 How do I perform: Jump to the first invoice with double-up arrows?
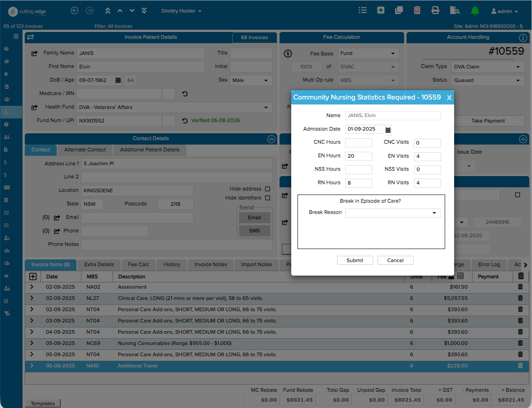pos(108,11)
